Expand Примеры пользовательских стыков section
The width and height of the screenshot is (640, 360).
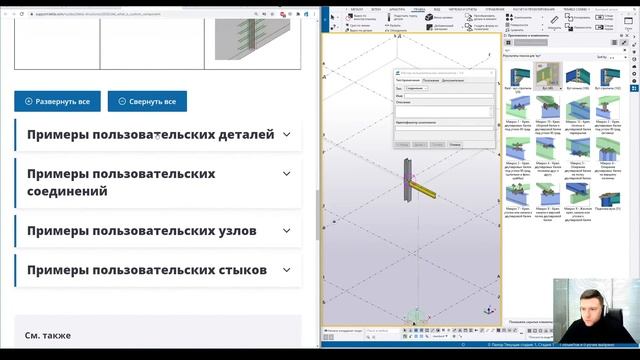(x=159, y=270)
